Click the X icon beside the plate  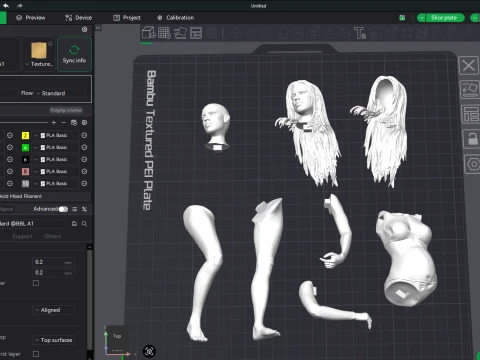(x=469, y=65)
